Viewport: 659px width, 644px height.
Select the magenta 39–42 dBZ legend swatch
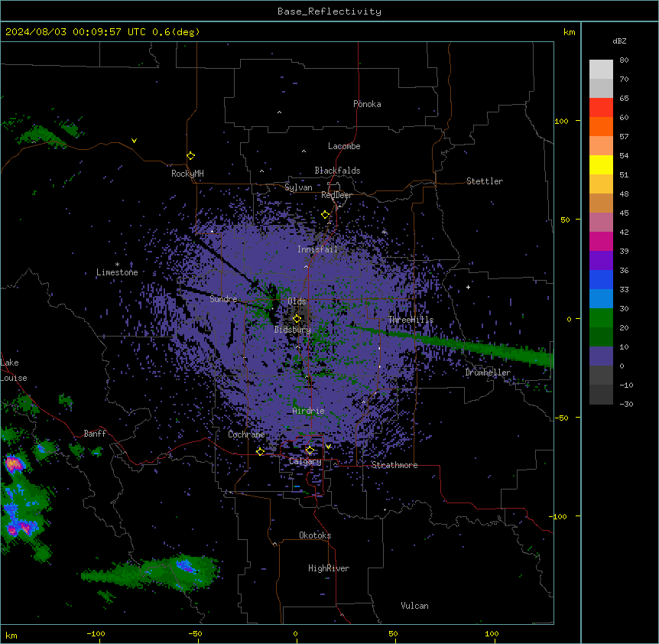click(601, 241)
